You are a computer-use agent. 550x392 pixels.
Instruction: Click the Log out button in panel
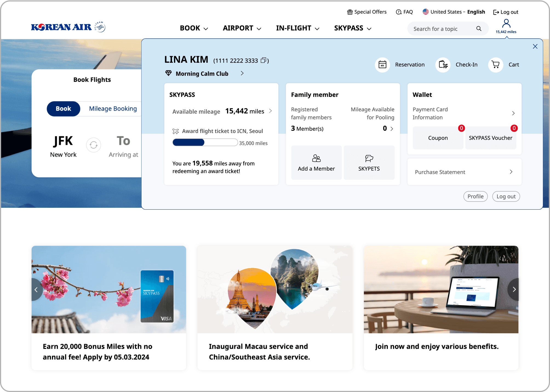pos(506,196)
